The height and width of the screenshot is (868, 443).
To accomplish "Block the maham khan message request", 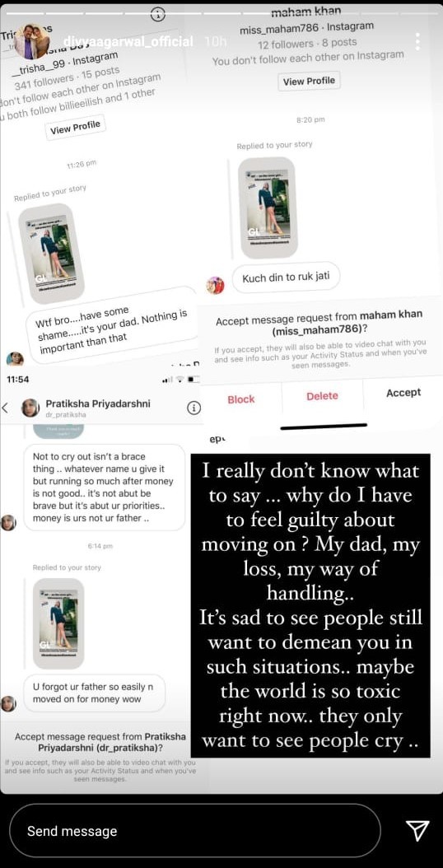I will 241,399.
